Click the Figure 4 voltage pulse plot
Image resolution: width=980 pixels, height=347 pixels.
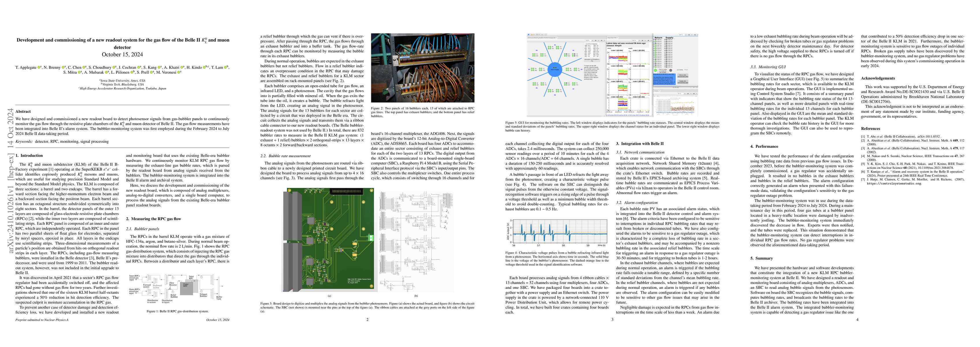(556, 233)
